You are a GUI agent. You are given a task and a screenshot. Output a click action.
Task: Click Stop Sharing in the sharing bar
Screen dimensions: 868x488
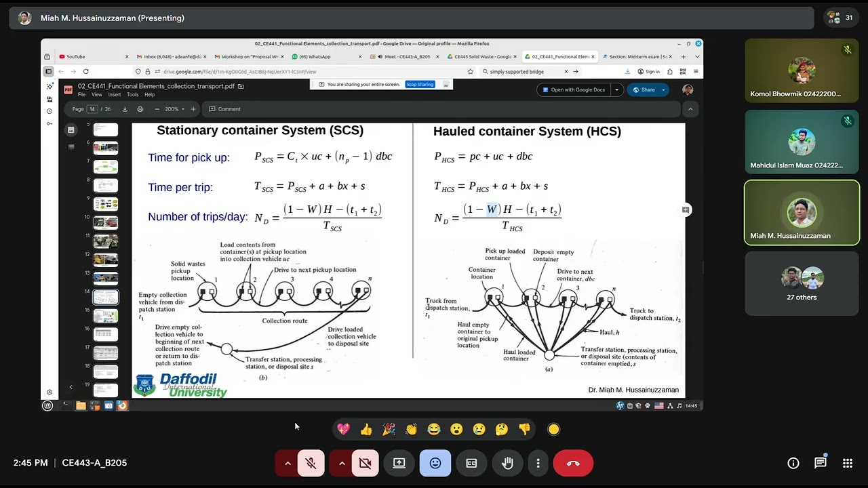click(420, 85)
